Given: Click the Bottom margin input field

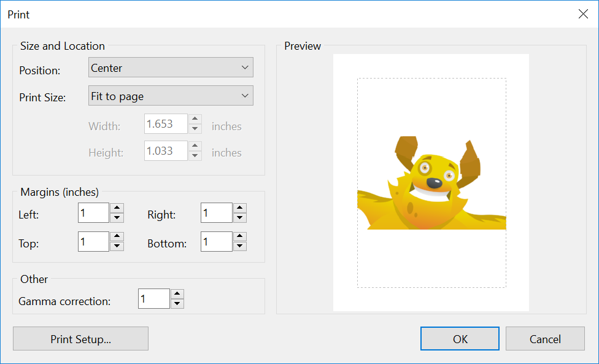Looking at the screenshot, I should coord(217,241).
